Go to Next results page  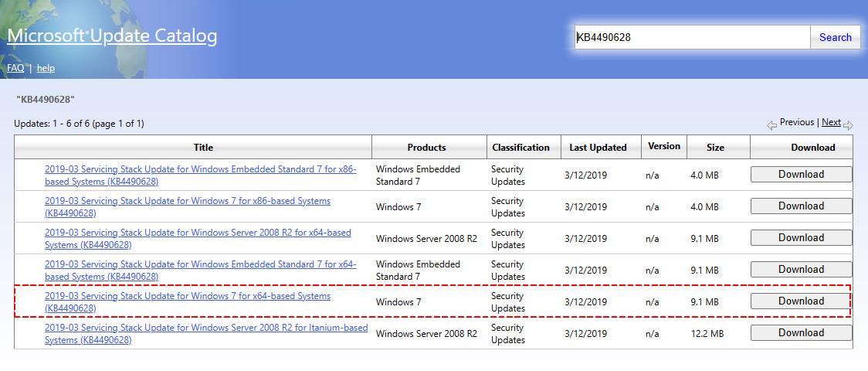coord(831,122)
